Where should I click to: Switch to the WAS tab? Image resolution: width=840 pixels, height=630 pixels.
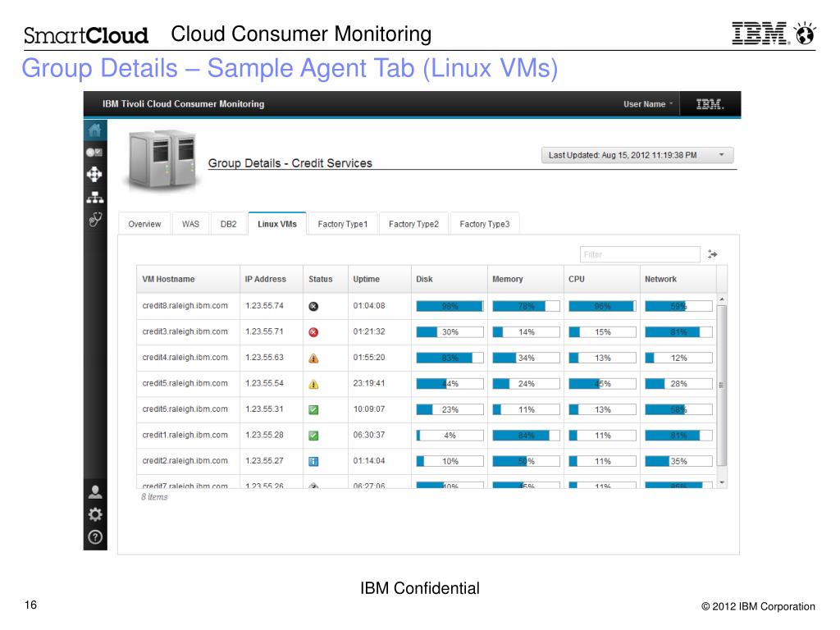190,224
